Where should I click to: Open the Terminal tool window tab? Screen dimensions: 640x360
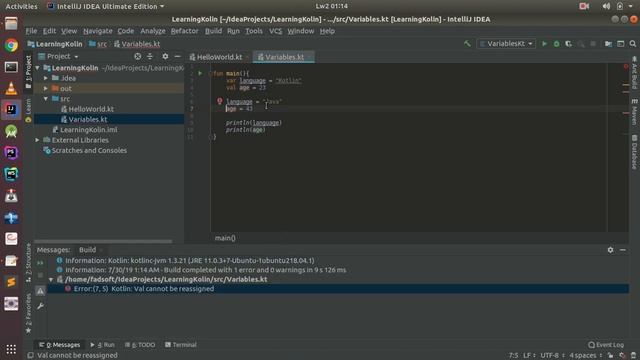pyautogui.click(x=180, y=345)
